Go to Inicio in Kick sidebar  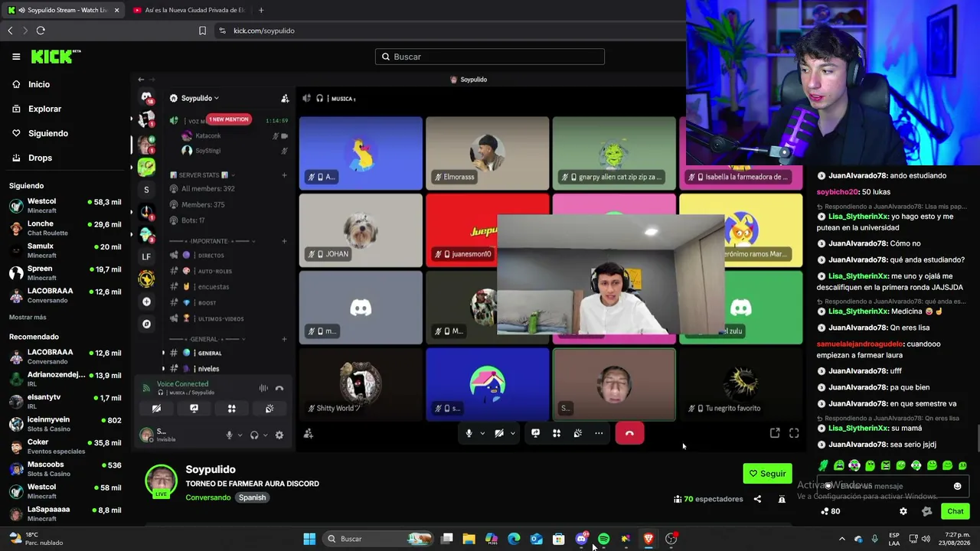click(39, 84)
